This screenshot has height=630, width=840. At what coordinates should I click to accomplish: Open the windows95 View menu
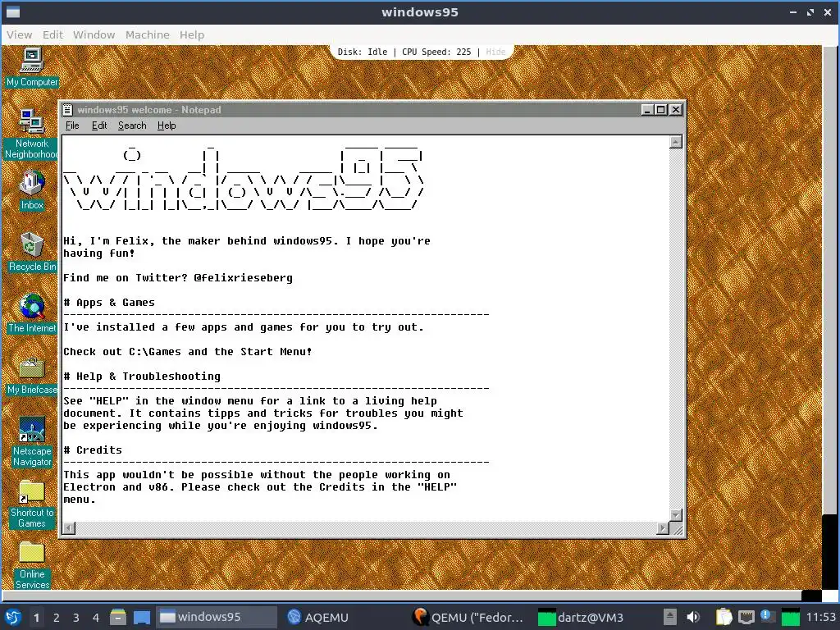click(20, 34)
